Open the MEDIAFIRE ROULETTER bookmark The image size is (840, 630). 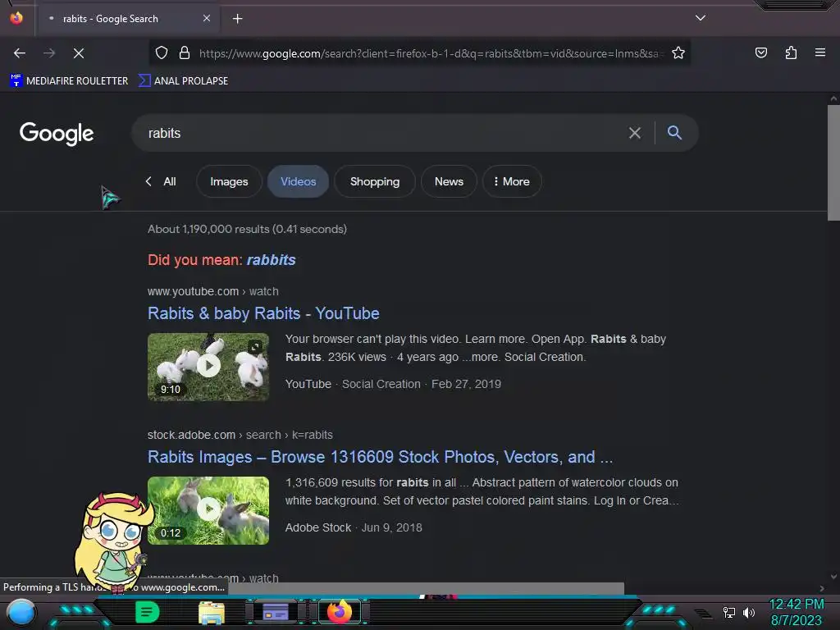click(x=69, y=81)
